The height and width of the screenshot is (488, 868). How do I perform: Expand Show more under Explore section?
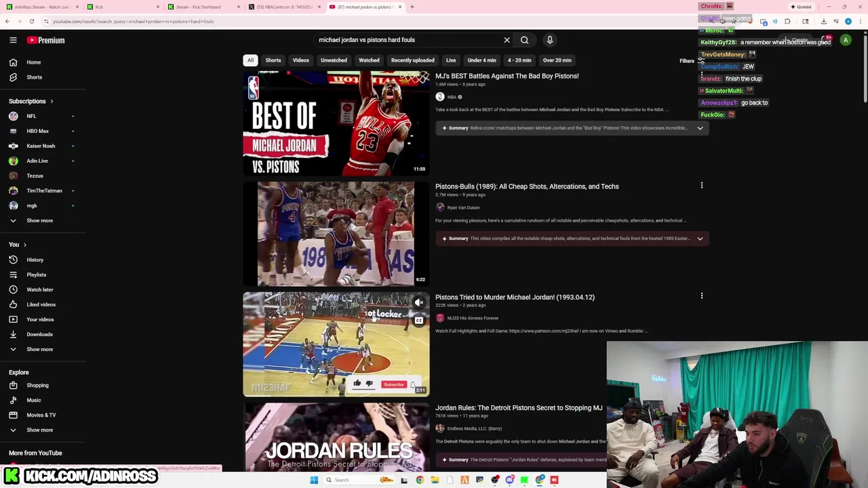43,430
